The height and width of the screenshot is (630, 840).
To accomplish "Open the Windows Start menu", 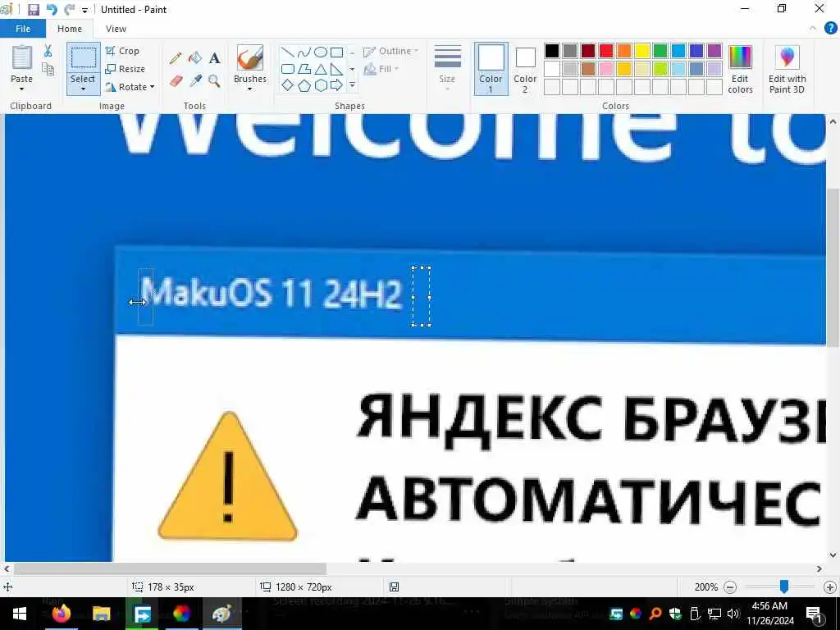I will pyautogui.click(x=20, y=614).
